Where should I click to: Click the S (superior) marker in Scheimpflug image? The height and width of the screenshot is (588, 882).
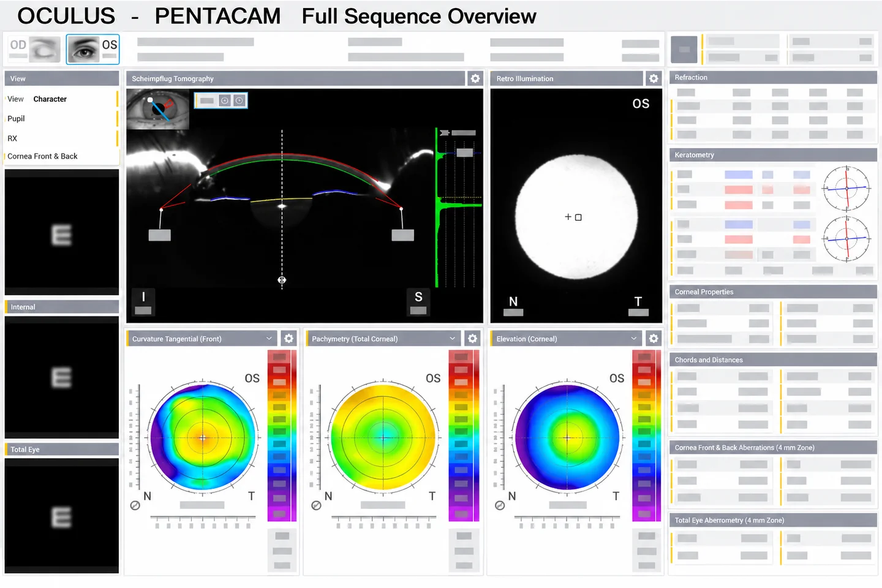click(x=418, y=301)
